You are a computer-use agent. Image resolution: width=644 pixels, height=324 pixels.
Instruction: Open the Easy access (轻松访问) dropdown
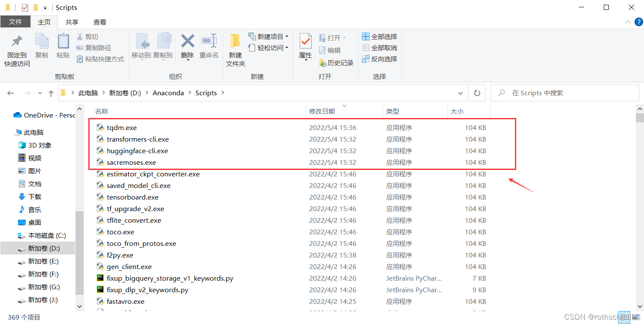coord(268,48)
